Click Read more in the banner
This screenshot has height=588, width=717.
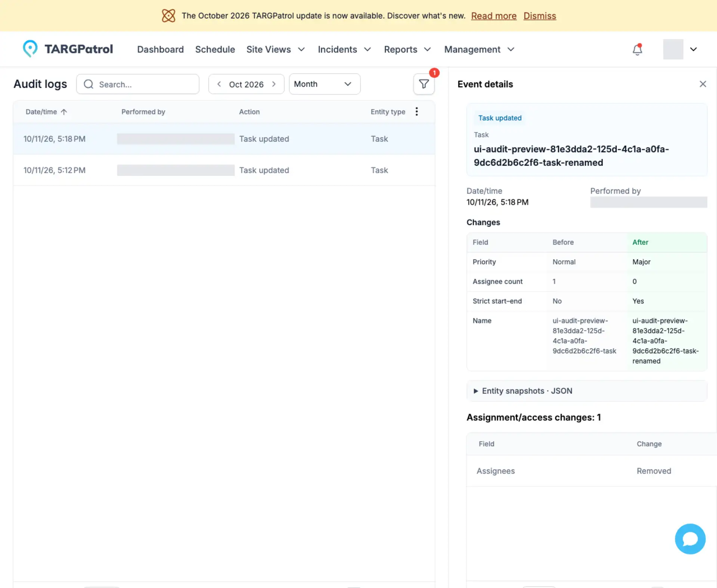click(x=494, y=16)
